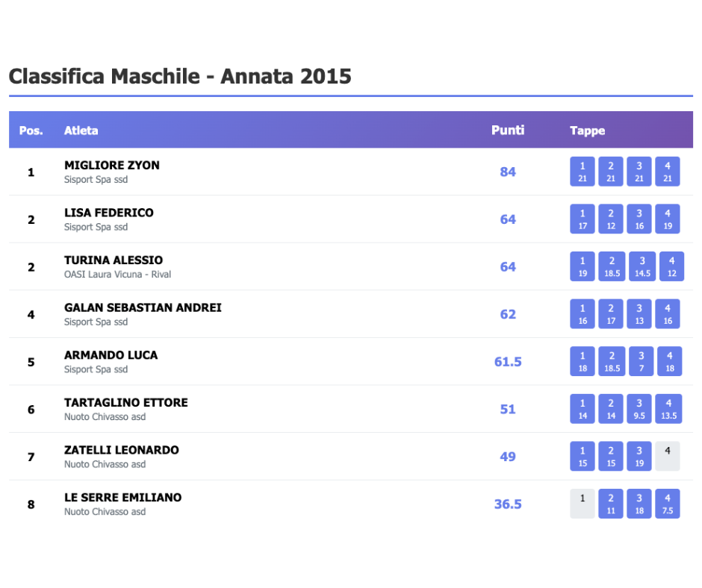The image size is (702, 588).
Task: Click the Classifica Maschile - Annata 2015 heading
Action: click(x=180, y=76)
